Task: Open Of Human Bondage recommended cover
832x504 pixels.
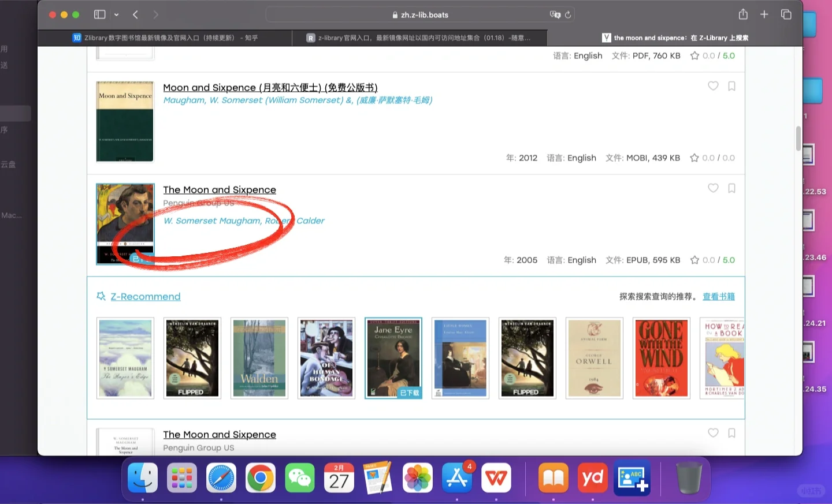Action: [x=326, y=358]
